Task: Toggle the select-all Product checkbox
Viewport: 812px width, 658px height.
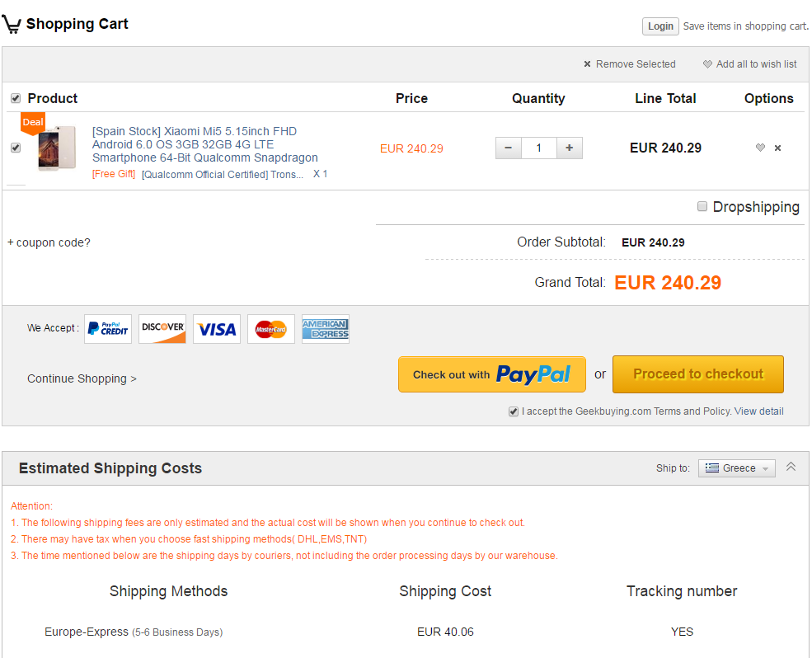Action: coord(16,99)
